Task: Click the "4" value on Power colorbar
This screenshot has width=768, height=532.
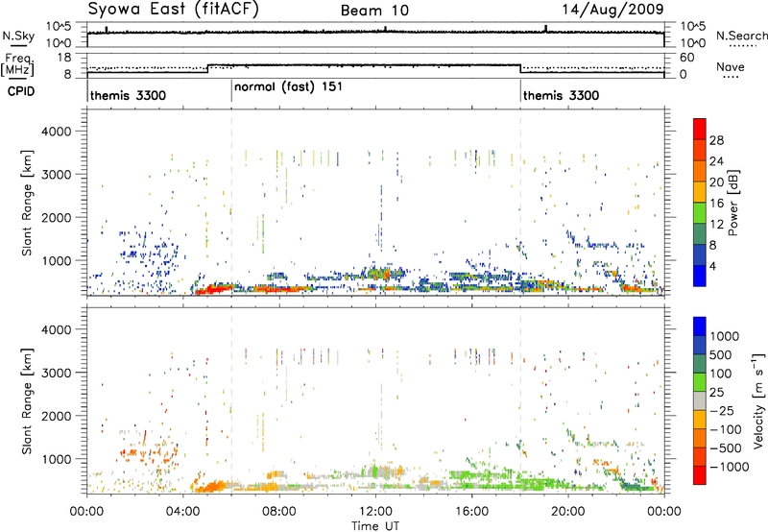Action: tap(712, 266)
